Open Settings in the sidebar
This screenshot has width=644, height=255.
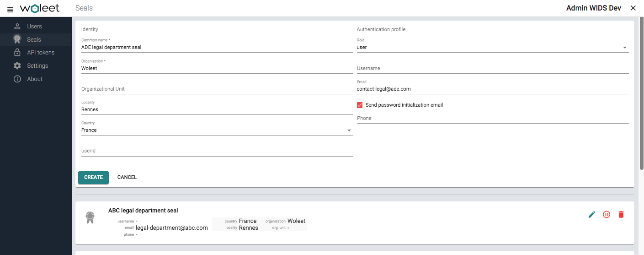coord(37,66)
